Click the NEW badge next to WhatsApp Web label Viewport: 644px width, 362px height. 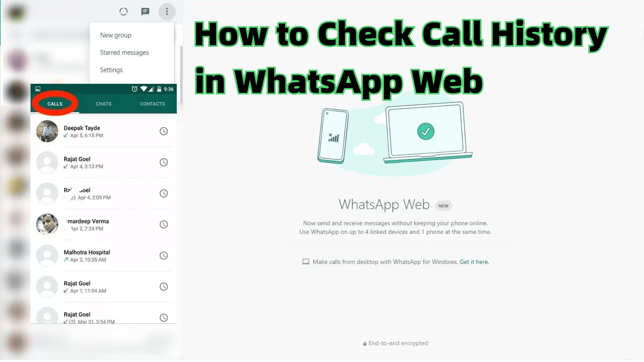point(444,205)
